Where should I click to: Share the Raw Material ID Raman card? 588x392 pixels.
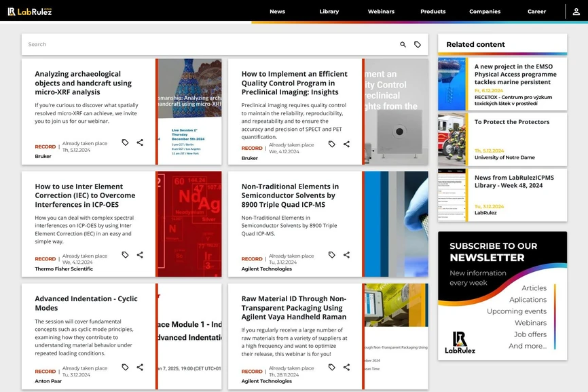[x=346, y=368]
